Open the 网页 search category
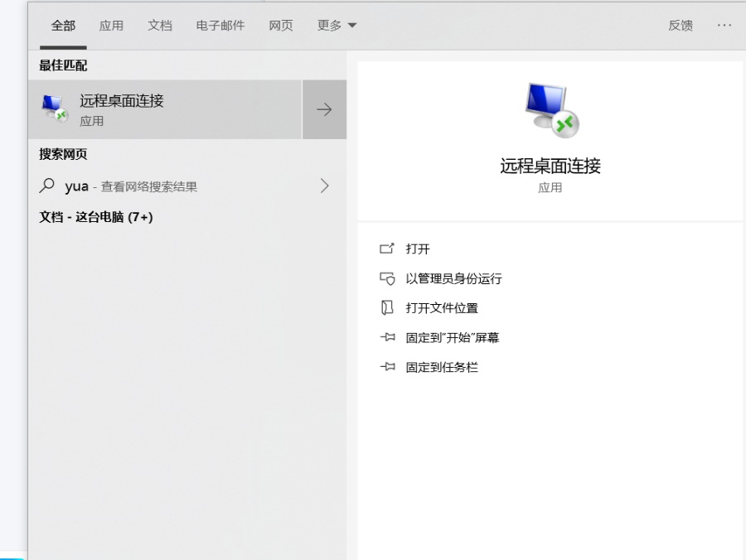The width and height of the screenshot is (746, 560). click(281, 25)
